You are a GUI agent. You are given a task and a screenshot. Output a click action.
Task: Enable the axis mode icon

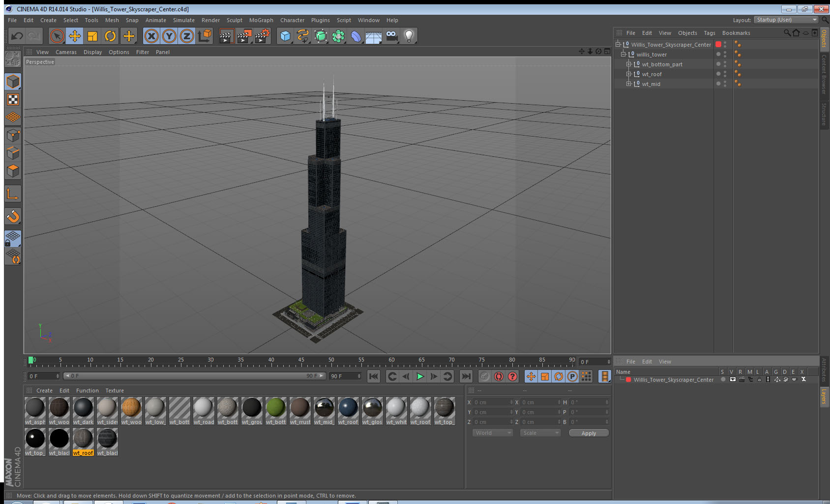pos(13,194)
